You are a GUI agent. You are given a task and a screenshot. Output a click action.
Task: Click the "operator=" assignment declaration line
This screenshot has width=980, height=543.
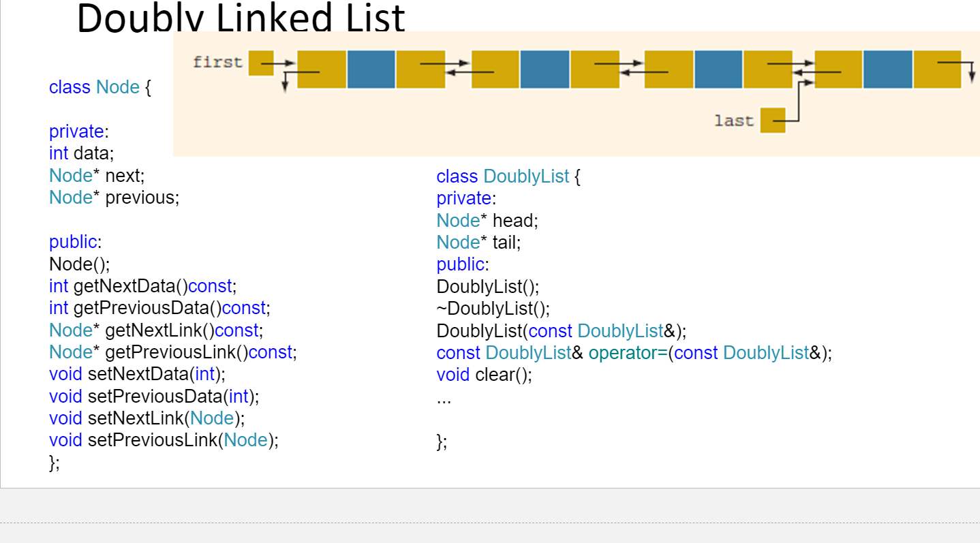tap(634, 353)
